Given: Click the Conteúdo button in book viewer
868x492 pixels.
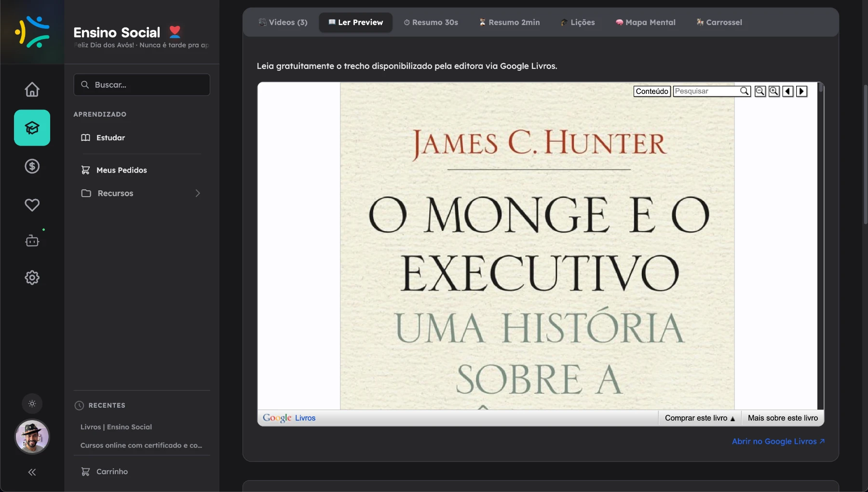Looking at the screenshot, I should (x=652, y=91).
